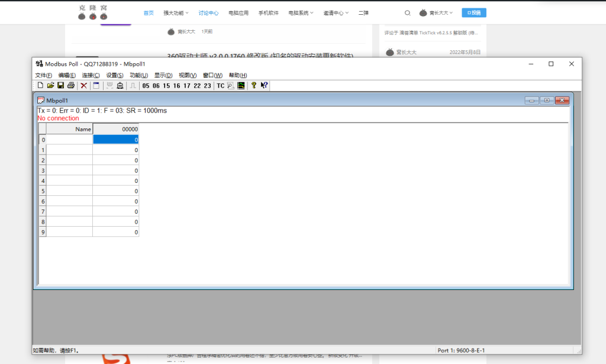Minimize the Mbpoll1 child window
Screen dimensions: 606x364
[532, 101]
